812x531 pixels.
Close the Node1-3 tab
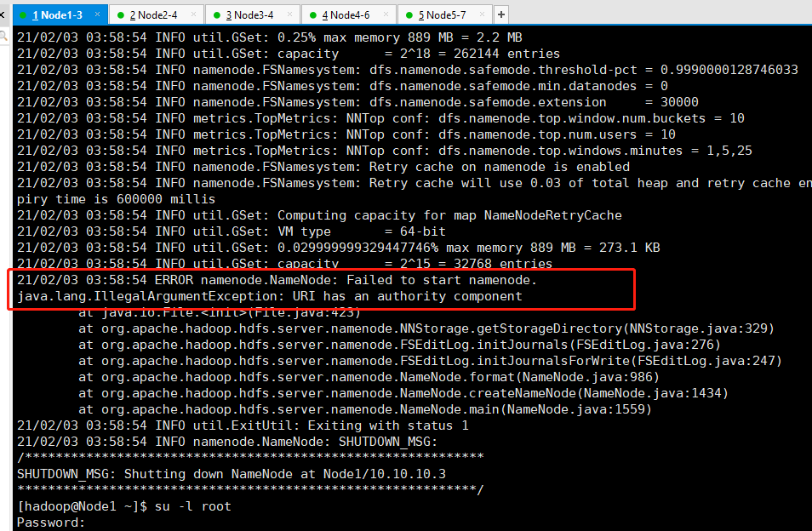click(97, 14)
